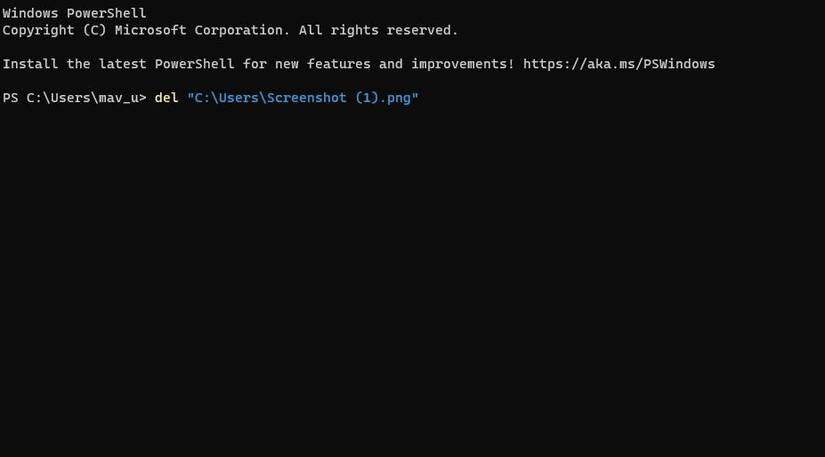Click the "PS" prefix of the prompt
Image resolution: width=825 pixels, height=457 pixels.
(10, 98)
